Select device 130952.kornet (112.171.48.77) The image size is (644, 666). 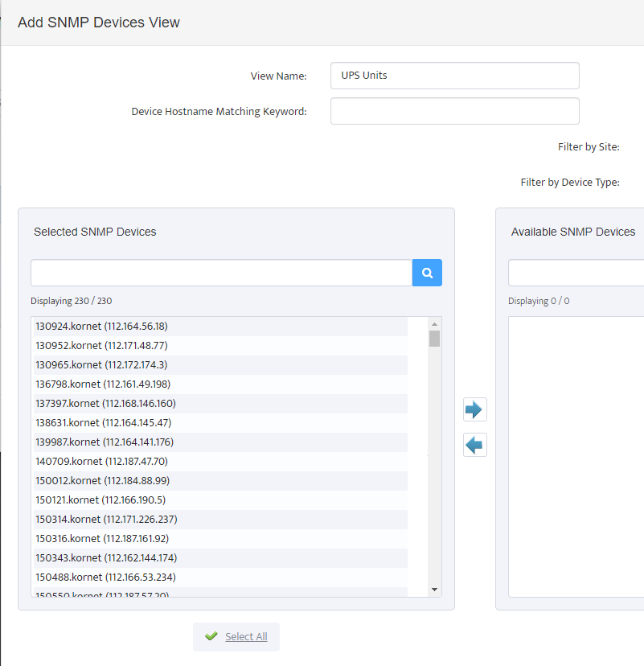click(x=221, y=346)
